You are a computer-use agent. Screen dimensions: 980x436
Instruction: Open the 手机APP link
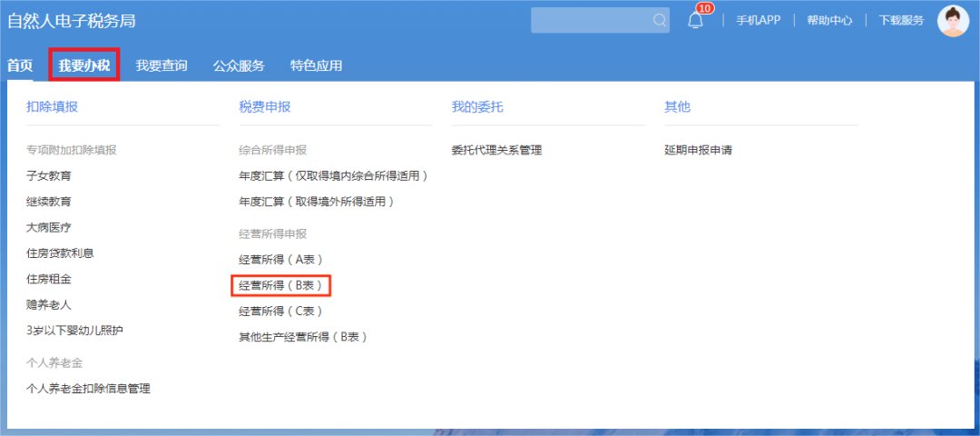pos(758,20)
